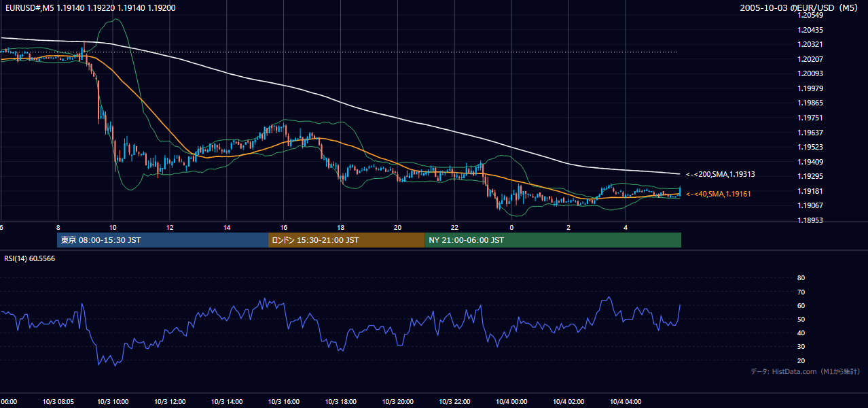Select the NY 21:00-06:00 JST session bar
Viewport: 868px width, 408px height.
coord(553,240)
